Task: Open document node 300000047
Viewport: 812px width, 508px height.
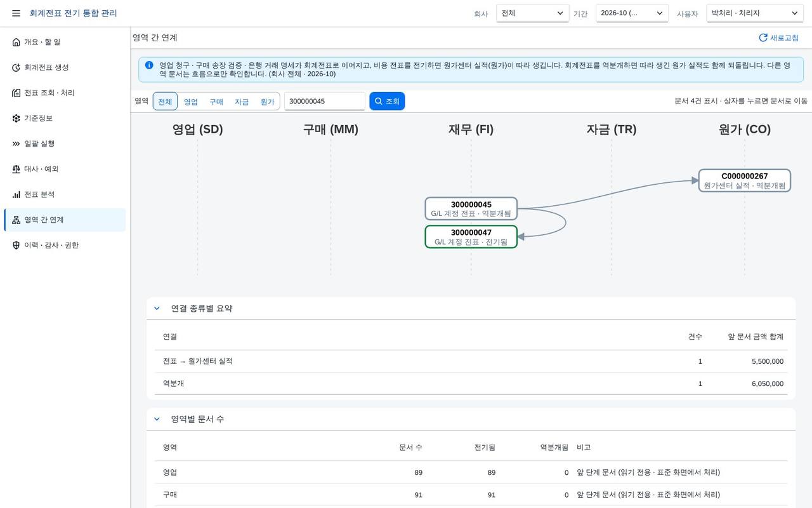Action: tap(471, 237)
